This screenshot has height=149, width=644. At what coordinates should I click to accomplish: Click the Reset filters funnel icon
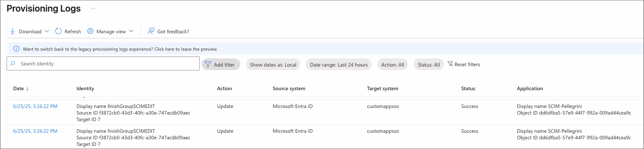(x=450, y=64)
